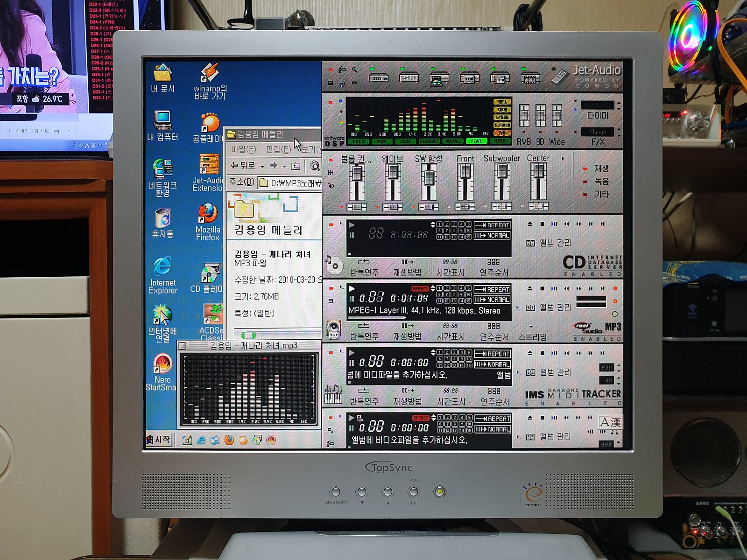
Task: Click the Firefox icon in quick launch bar
Action: 229,440
